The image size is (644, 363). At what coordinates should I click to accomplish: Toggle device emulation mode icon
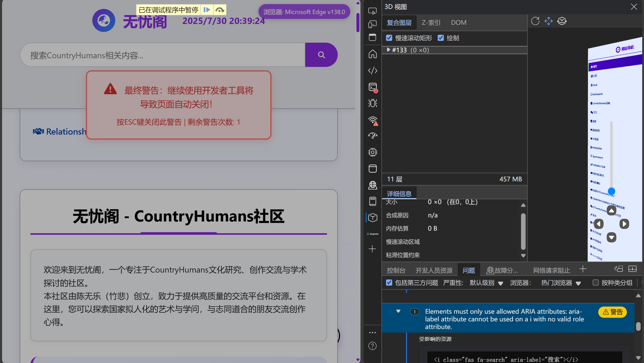(x=372, y=24)
